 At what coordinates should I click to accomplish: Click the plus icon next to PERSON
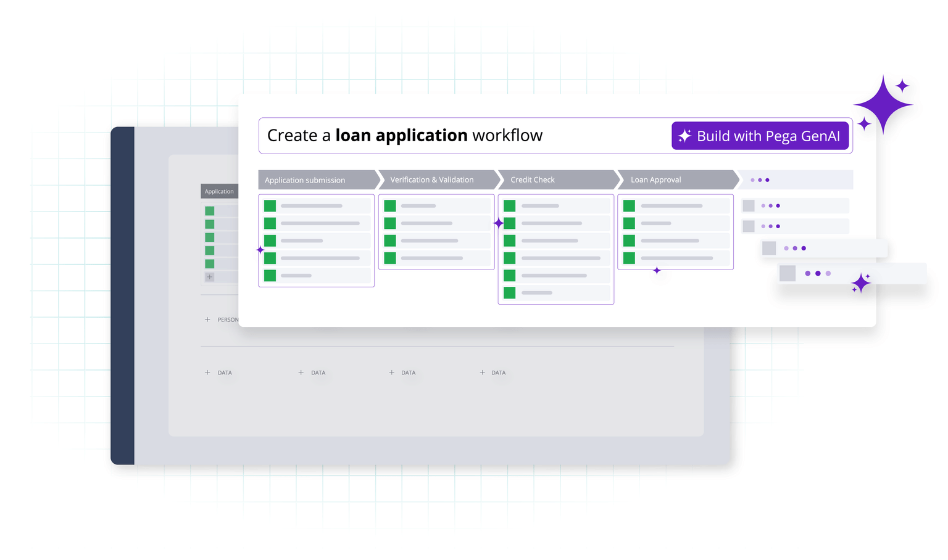coord(207,319)
